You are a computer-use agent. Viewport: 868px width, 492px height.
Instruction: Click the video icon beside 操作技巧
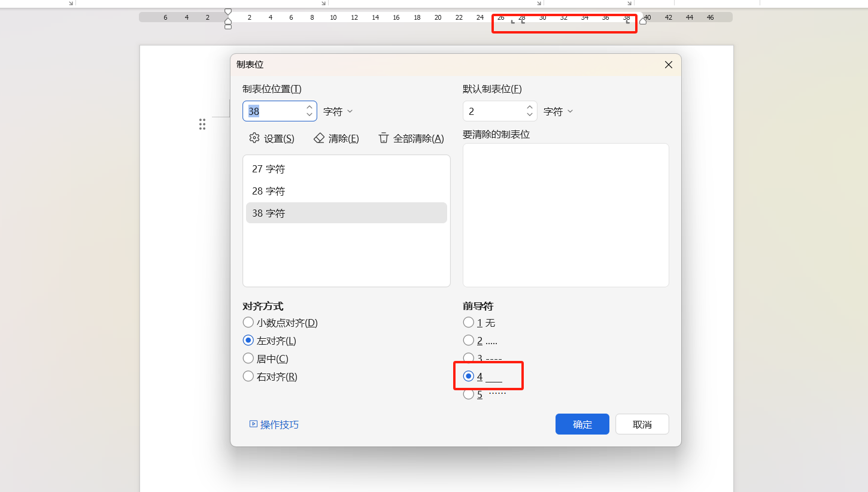pyautogui.click(x=253, y=424)
